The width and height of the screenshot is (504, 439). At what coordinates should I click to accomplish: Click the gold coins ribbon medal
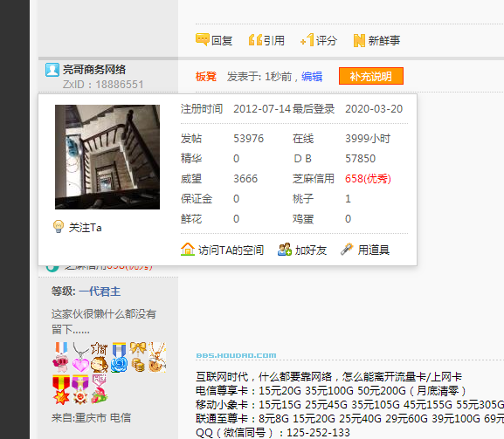click(138, 357)
